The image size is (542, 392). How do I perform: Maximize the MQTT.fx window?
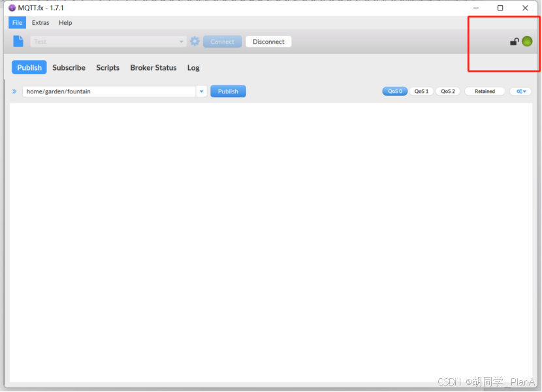click(500, 8)
